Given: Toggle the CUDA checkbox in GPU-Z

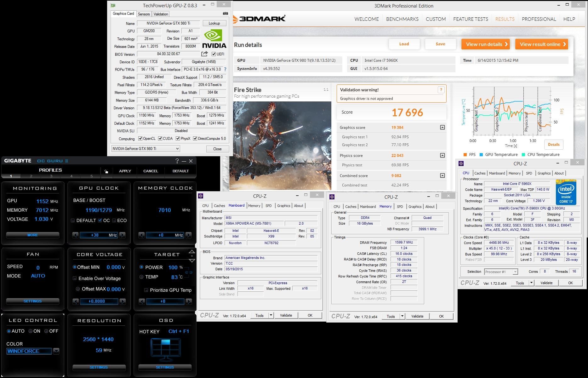Looking at the screenshot, I should (160, 139).
